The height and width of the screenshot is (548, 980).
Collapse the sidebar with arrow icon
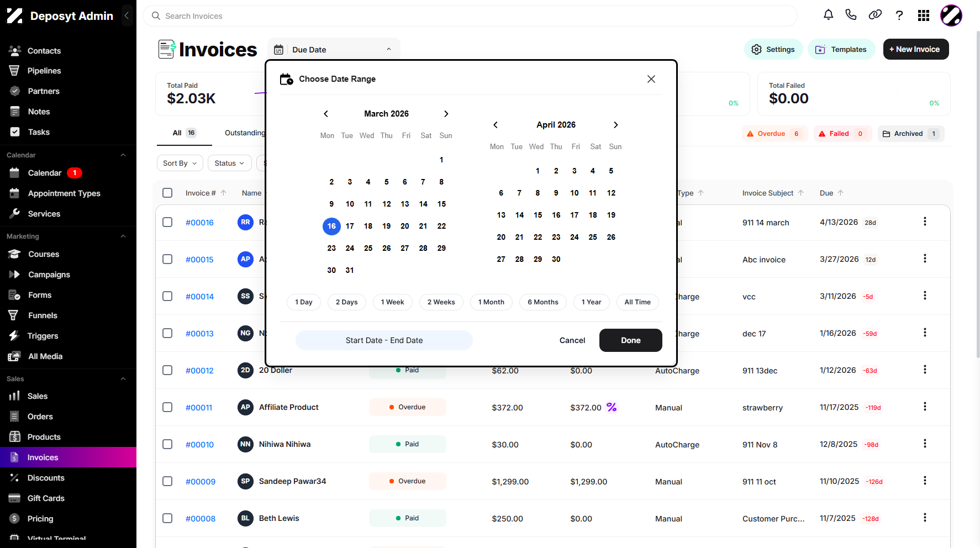[127, 15]
